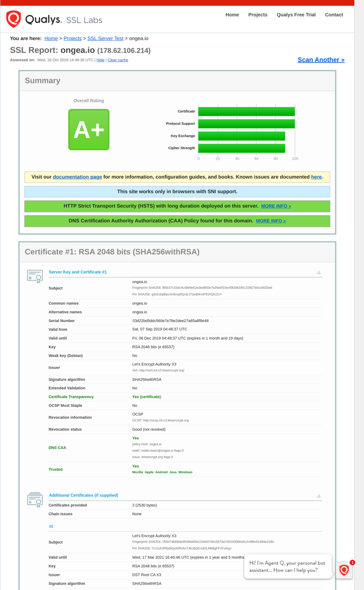
Task: Open the Contact menu item
Action: (334, 15)
